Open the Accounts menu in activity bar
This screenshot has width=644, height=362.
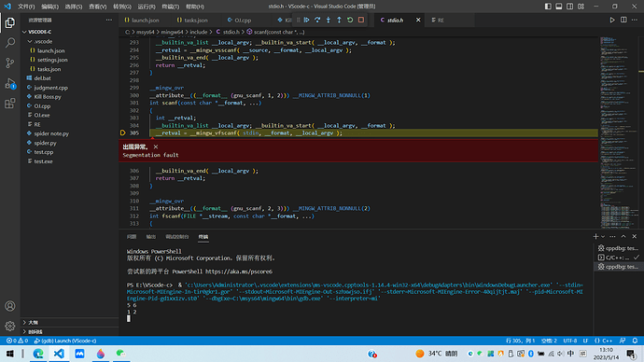coord(10,306)
